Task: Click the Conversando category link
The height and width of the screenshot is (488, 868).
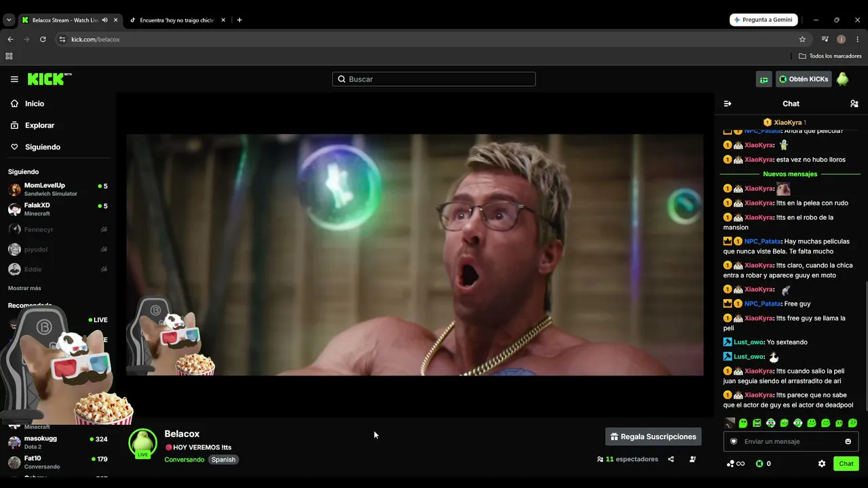Action: pos(184,460)
